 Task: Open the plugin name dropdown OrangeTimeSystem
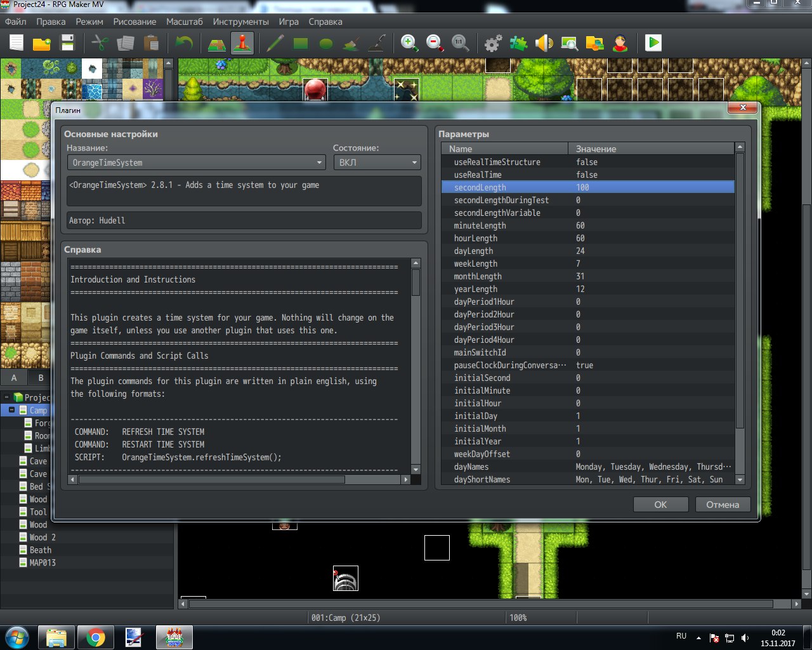coord(197,162)
